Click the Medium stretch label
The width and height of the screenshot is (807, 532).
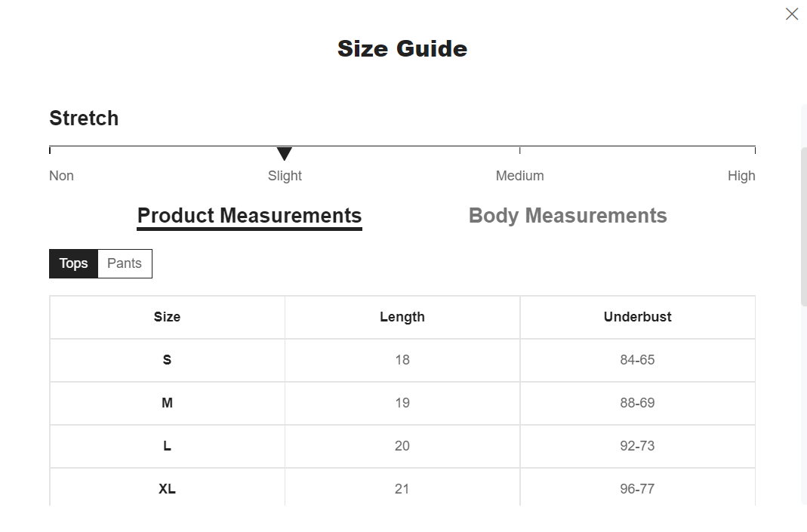519,176
